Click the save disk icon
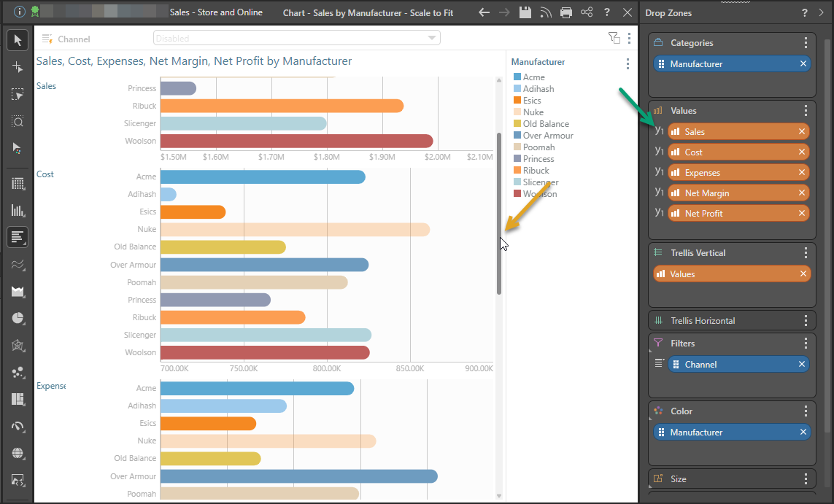Viewport: 834px width, 504px height. (525, 12)
